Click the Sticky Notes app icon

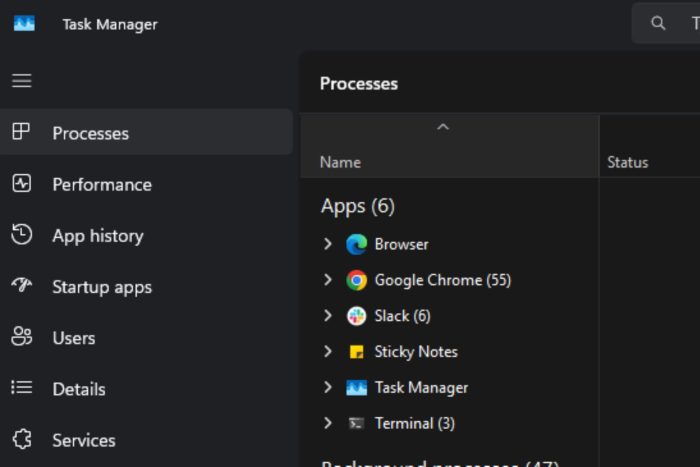click(x=356, y=352)
